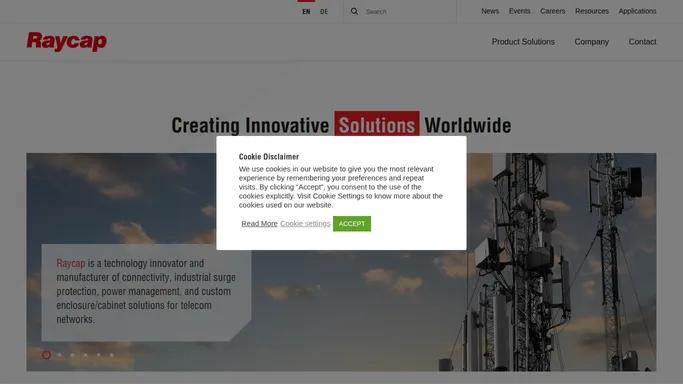Expand the Product Solutions menu
This screenshot has width=683, height=384.
(x=523, y=42)
